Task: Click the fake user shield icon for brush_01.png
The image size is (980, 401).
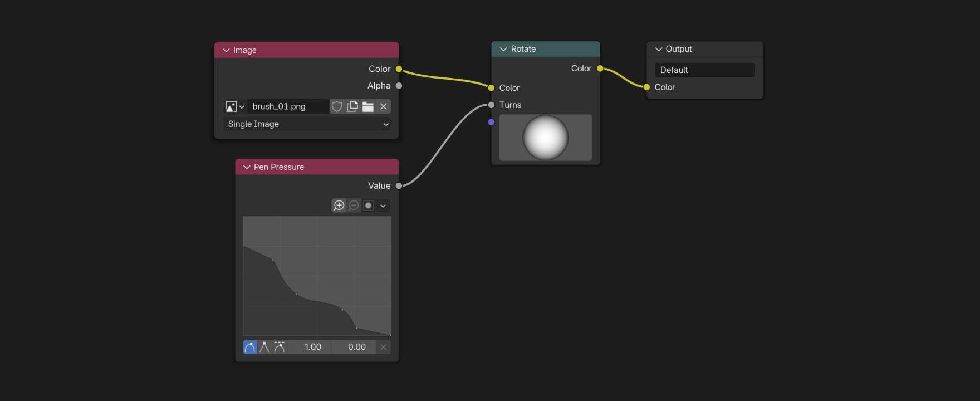Action: (x=337, y=106)
